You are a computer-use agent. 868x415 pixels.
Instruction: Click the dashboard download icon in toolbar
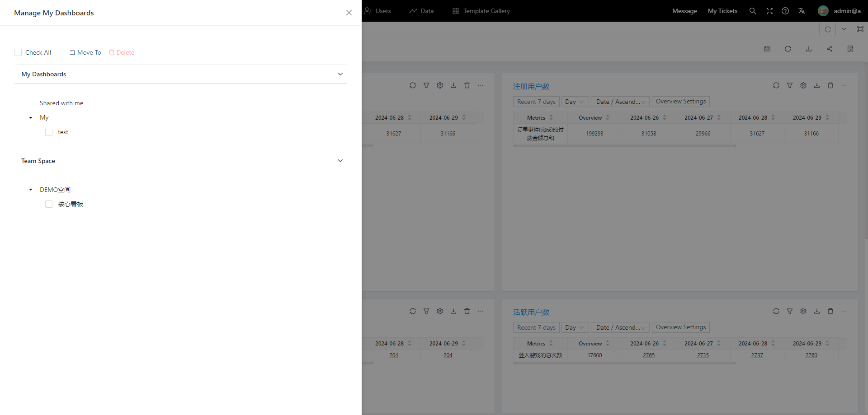tap(809, 49)
